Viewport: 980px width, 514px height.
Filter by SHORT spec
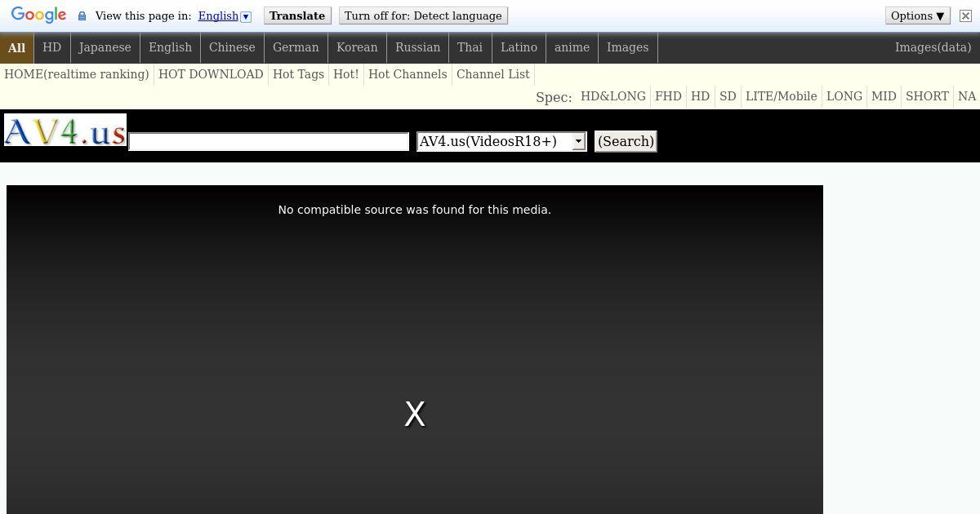[x=927, y=96]
